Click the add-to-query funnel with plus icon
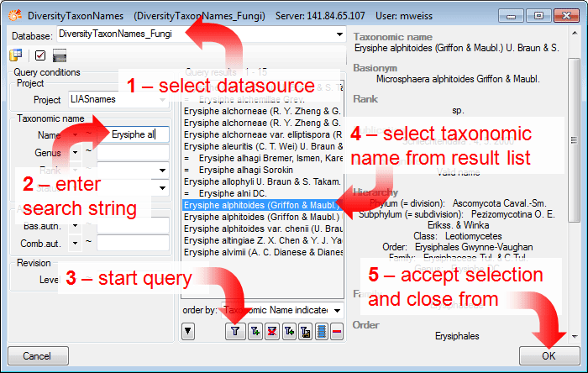Viewport: 588px width, 373px height. [254, 332]
